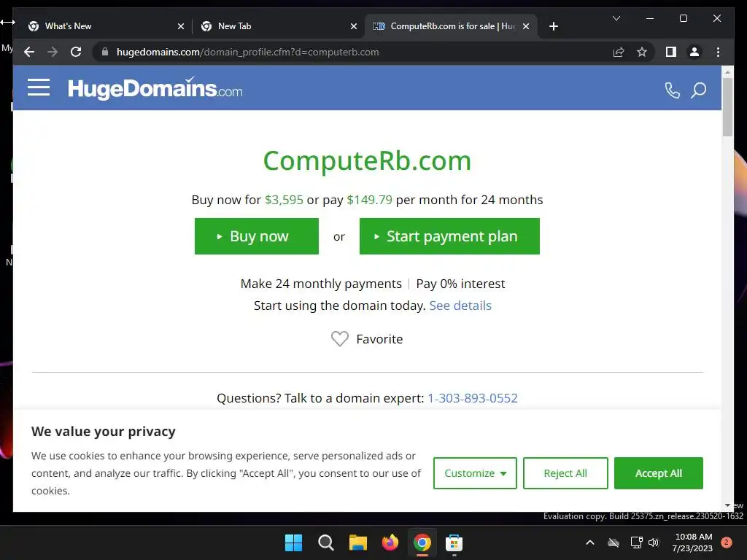Click the See details link

(x=460, y=306)
